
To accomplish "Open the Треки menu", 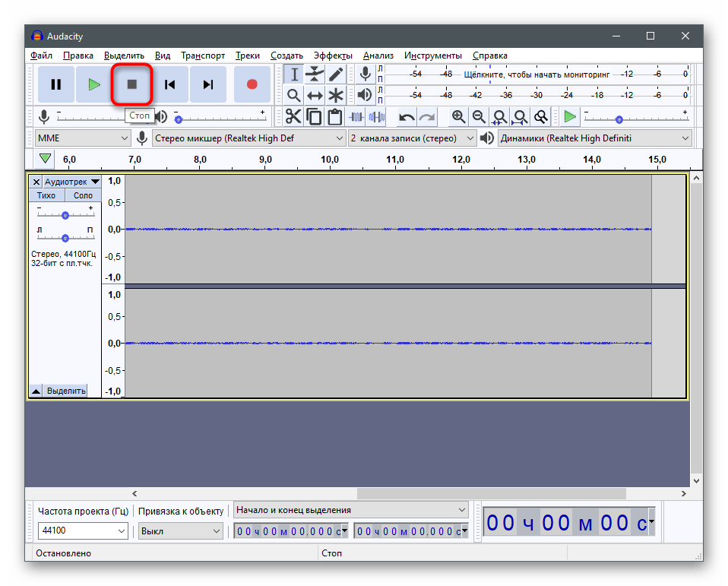I will 248,55.
